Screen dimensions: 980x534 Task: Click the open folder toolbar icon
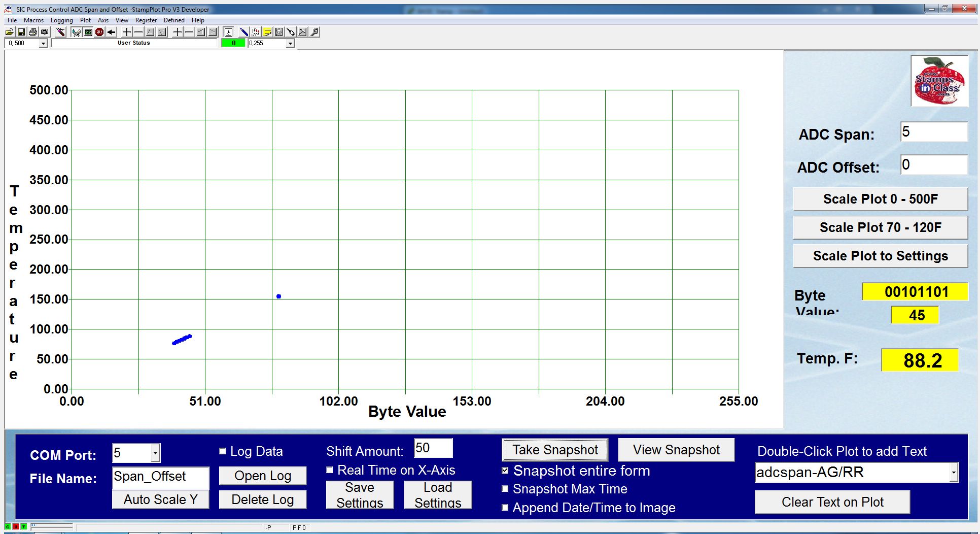pos(10,32)
